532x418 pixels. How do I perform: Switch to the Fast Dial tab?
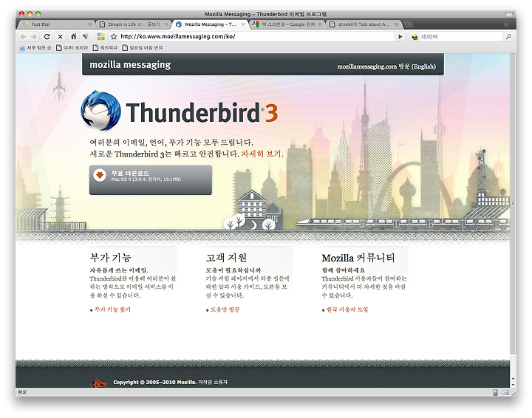(x=56, y=24)
